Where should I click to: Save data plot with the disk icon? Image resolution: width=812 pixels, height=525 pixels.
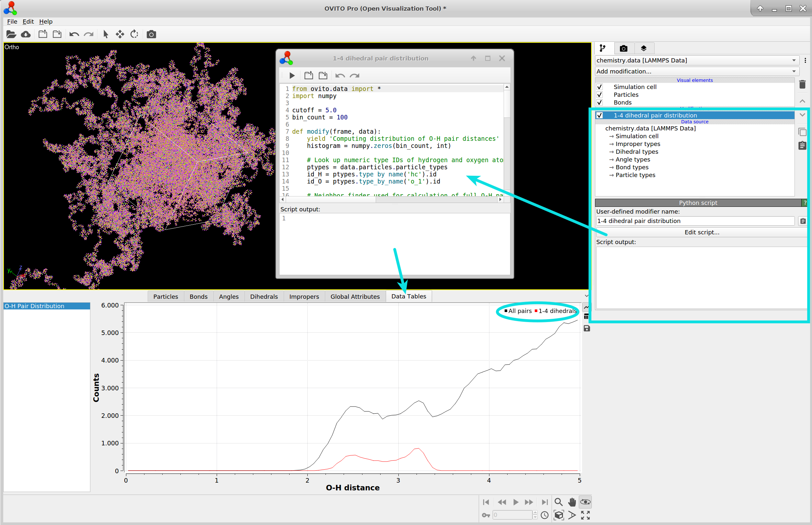tap(587, 328)
